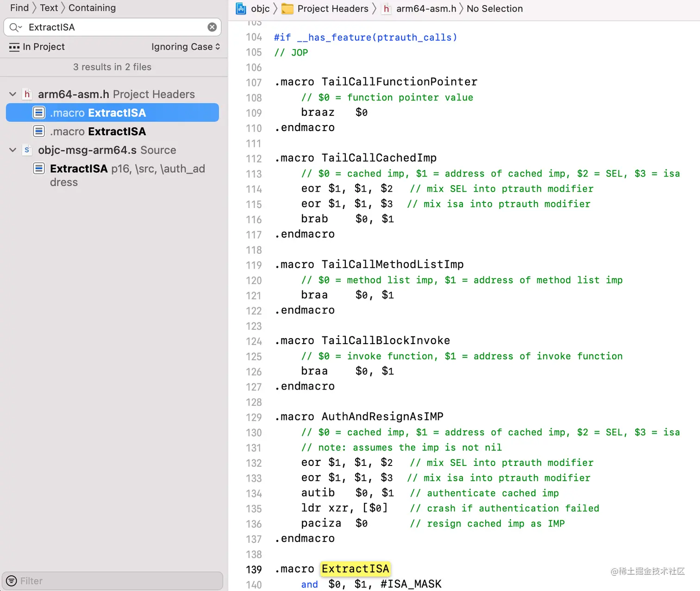The width and height of the screenshot is (700, 591).
Task: Click '.macro TailCallCachedImp' line
Action: tap(356, 158)
